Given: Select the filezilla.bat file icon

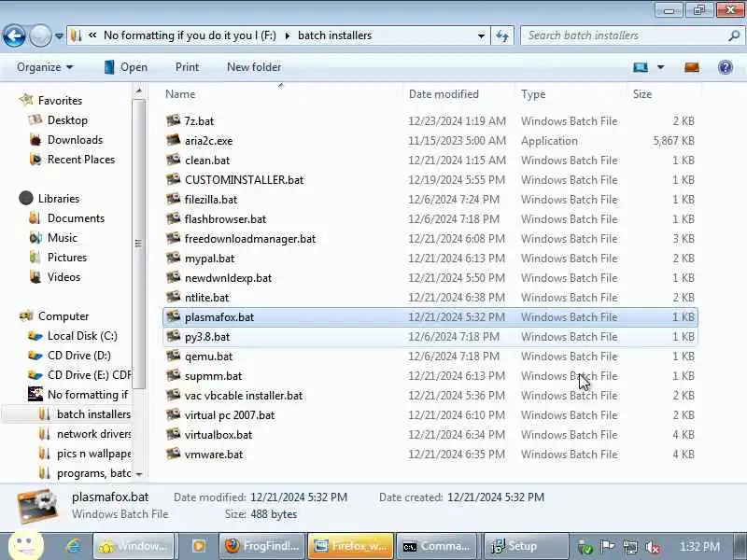Looking at the screenshot, I should (173, 199).
